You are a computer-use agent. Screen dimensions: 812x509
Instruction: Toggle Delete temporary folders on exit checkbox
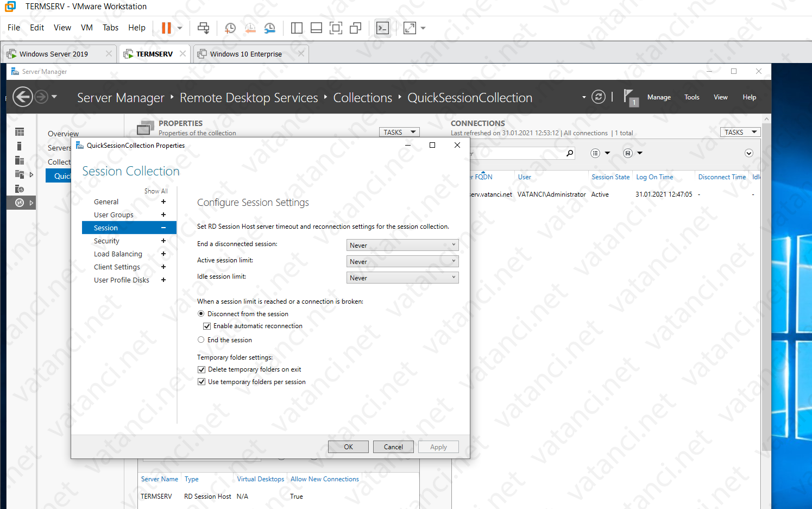pos(202,369)
